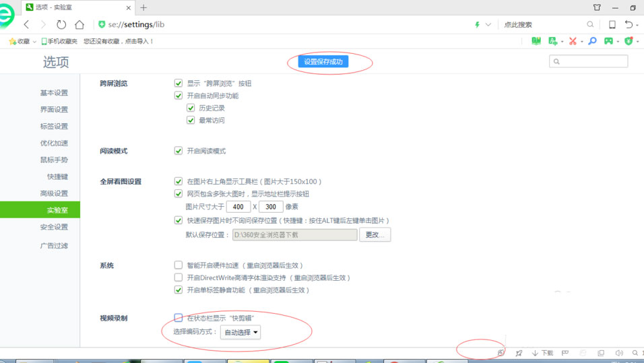Open dropdown arrow beside yuan shield icon
The width and height of the screenshot is (644, 363).
(637, 42)
